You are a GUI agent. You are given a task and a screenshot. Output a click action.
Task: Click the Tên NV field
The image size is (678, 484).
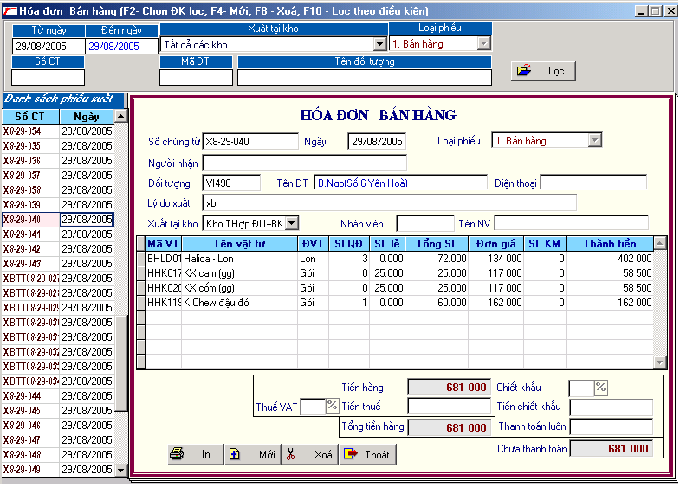tap(572, 223)
